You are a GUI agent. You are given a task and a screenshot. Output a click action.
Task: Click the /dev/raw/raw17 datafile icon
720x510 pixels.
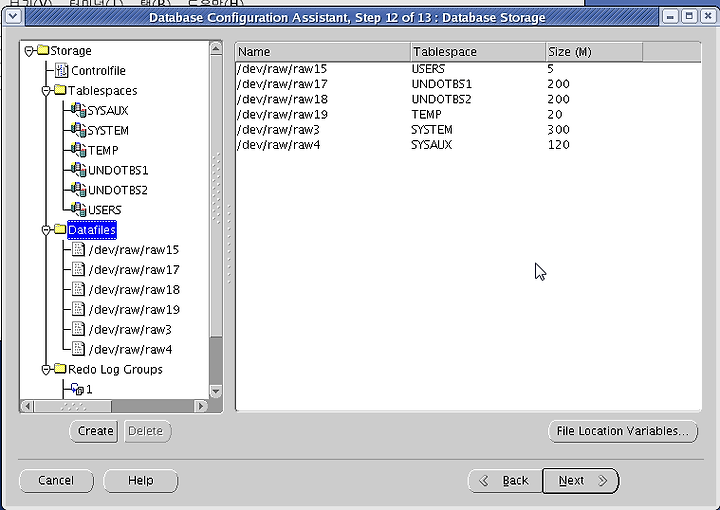tap(79, 269)
